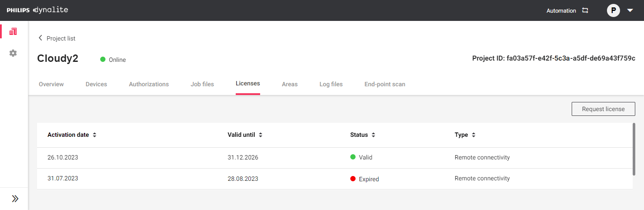Screen dimensions: 644x210
Task: Click the Philips Dynalite logo
Action: click(37, 10)
